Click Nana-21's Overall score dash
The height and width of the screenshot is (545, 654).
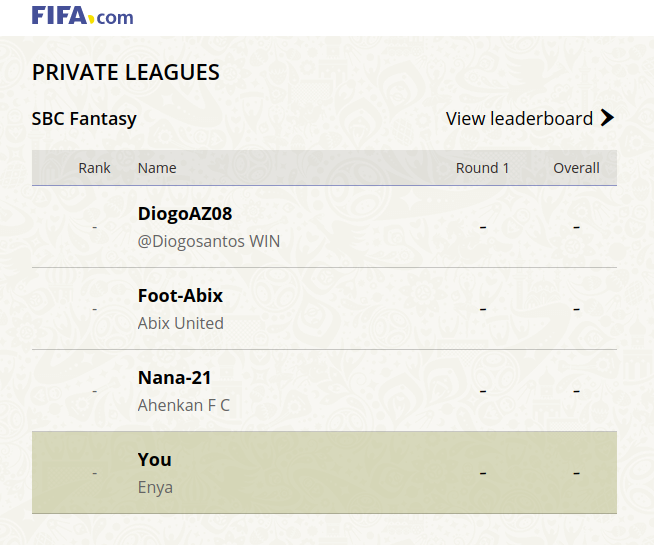pos(576,391)
